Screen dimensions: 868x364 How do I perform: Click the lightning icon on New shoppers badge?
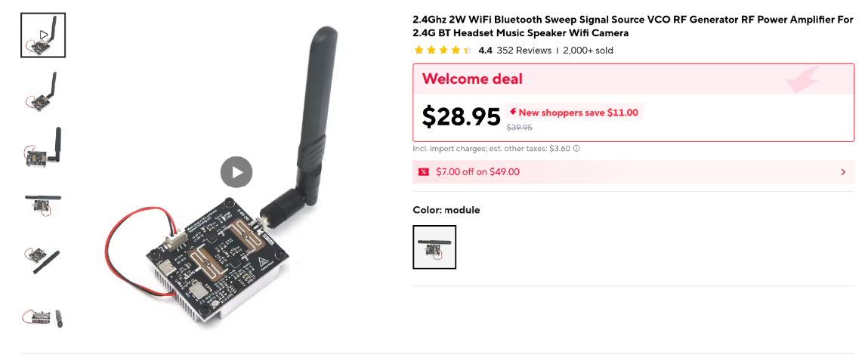click(x=513, y=112)
